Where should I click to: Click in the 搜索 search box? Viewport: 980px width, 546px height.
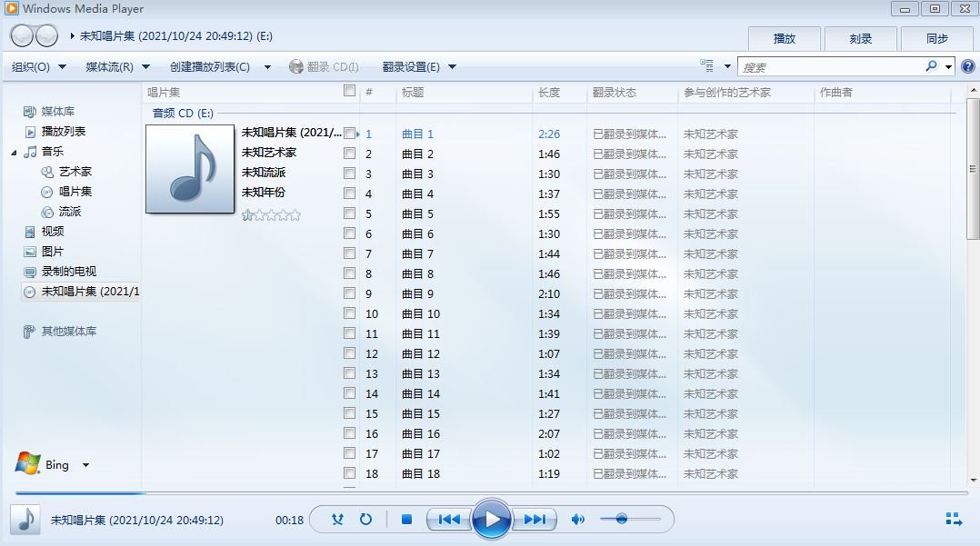[x=827, y=67]
